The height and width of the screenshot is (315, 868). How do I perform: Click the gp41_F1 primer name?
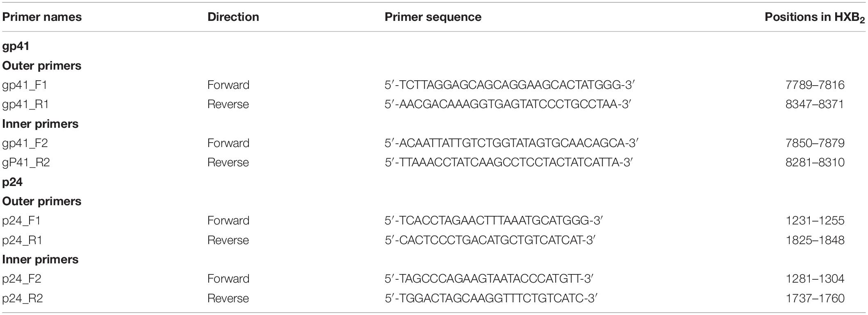tap(25, 86)
